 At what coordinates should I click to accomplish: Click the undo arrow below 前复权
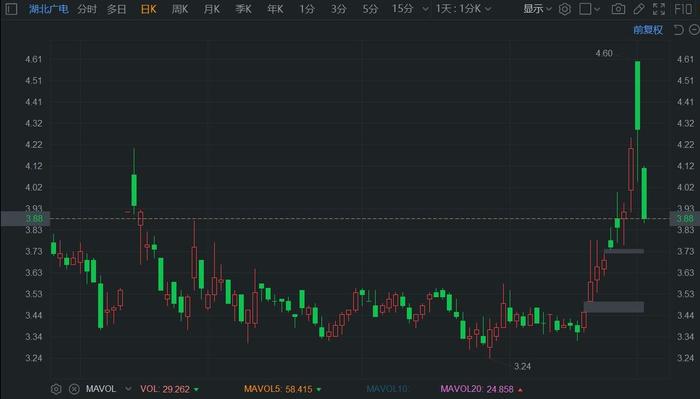click(x=679, y=30)
